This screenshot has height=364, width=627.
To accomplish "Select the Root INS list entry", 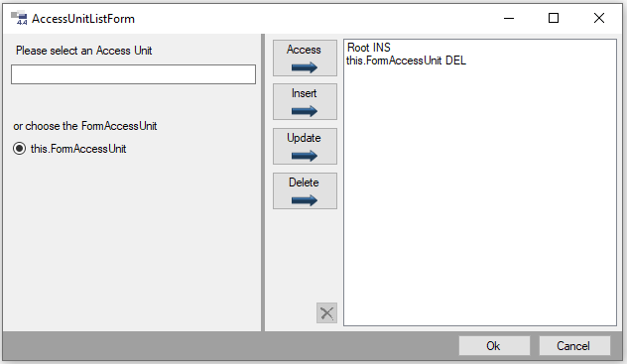I will [369, 48].
